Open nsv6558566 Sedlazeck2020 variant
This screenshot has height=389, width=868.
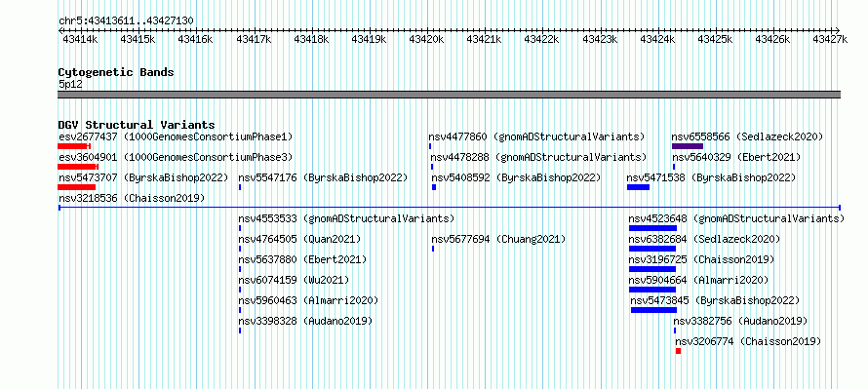pos(747,136)
